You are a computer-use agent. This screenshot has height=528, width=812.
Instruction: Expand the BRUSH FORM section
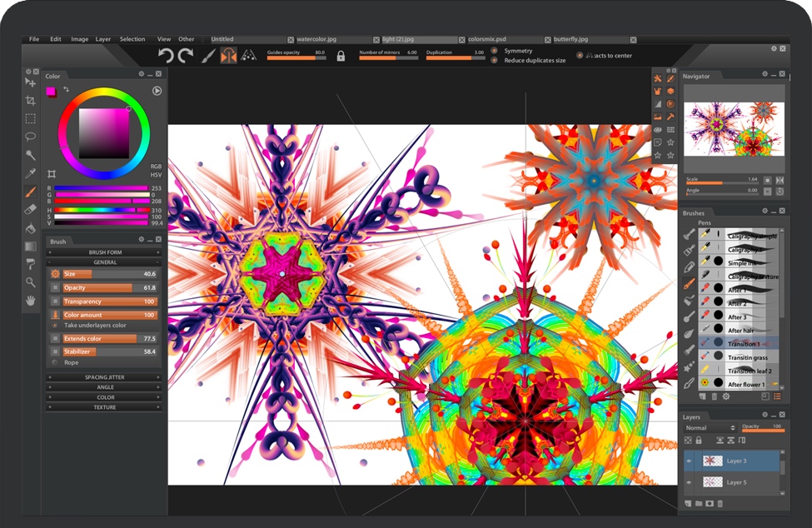(x=105, y=252)
